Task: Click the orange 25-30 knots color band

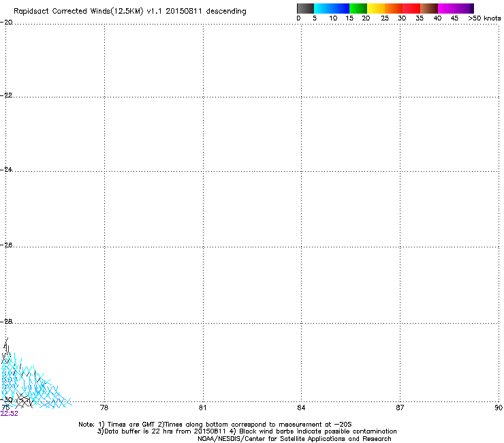Action: pyautogui.click(x=394, y=8)
